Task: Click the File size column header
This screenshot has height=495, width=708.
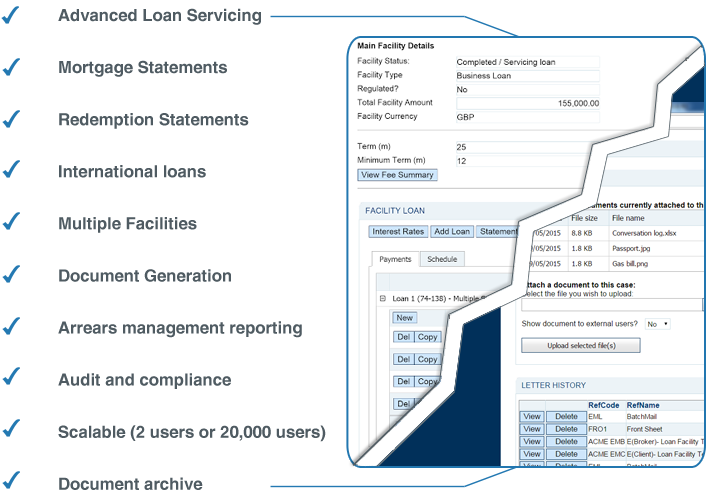Action: point(584,218)
